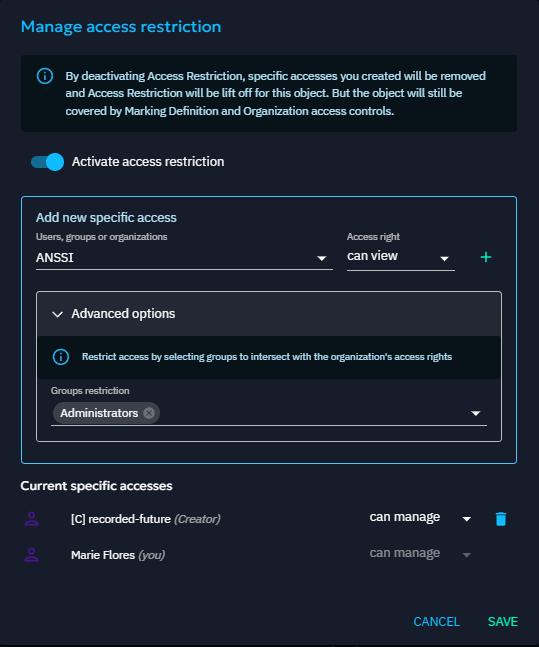539x647 pixels.
Task: Click Marie Flores 'can manage' dropdown
Action: pyautogui.click(x=420, y=553)
